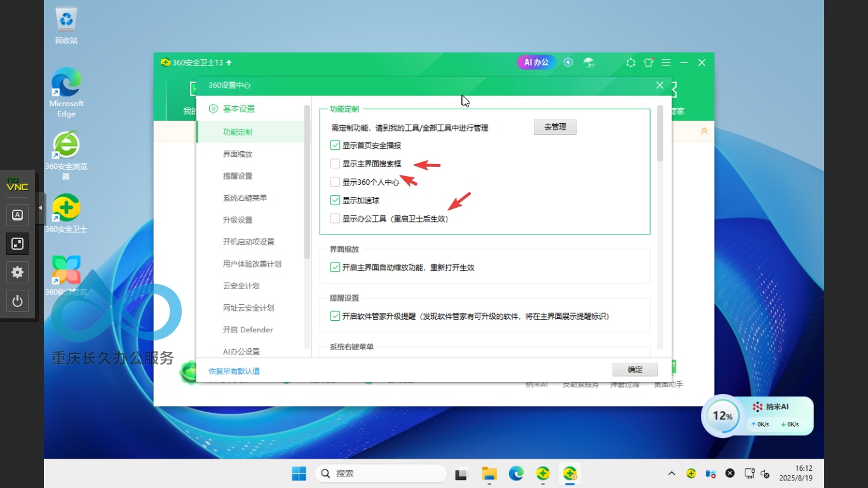This screenshot has height=488, width=868.
Task: Click the circular nodes icon in 360 title bar
Action: [630, 63]
